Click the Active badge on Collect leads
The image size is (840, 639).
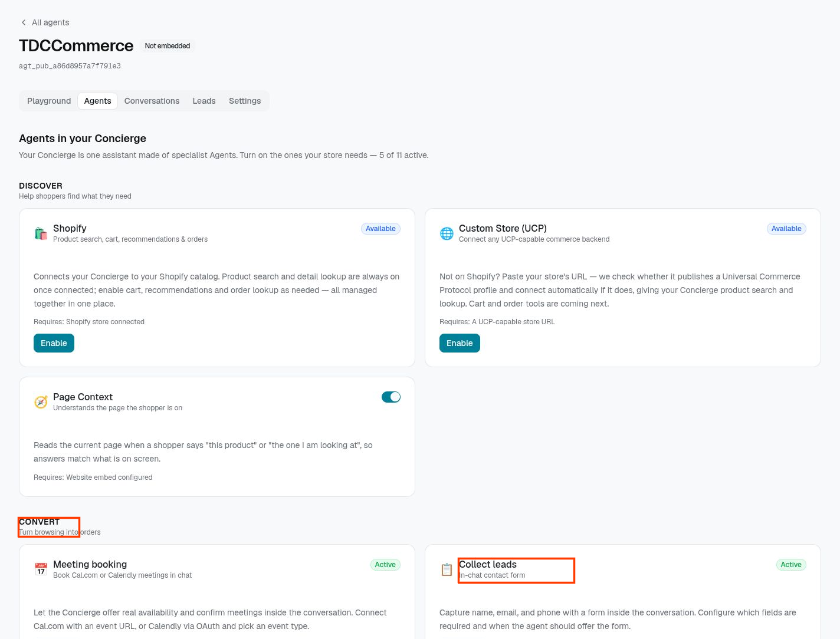791,565
